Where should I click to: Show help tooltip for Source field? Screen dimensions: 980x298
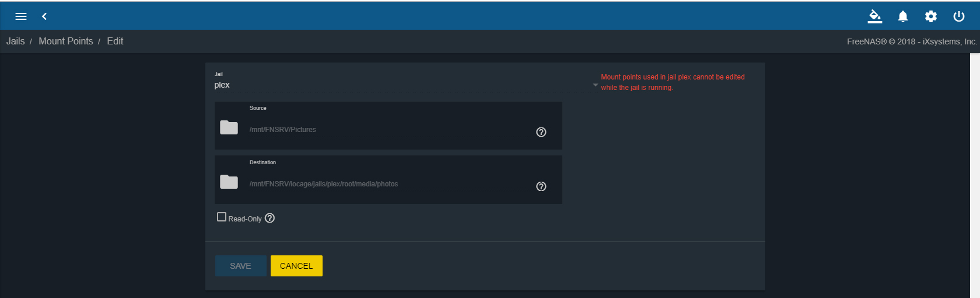point(541,132)
